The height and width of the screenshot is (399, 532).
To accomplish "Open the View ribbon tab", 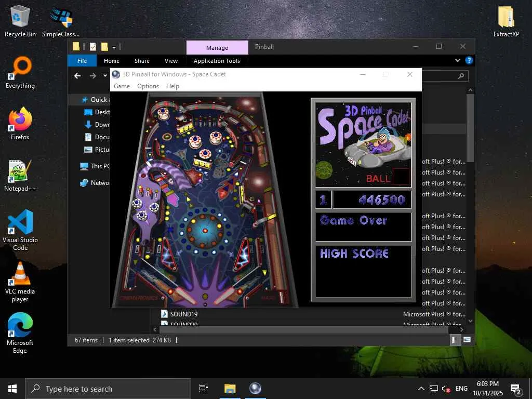I will [x=171, y=61].
